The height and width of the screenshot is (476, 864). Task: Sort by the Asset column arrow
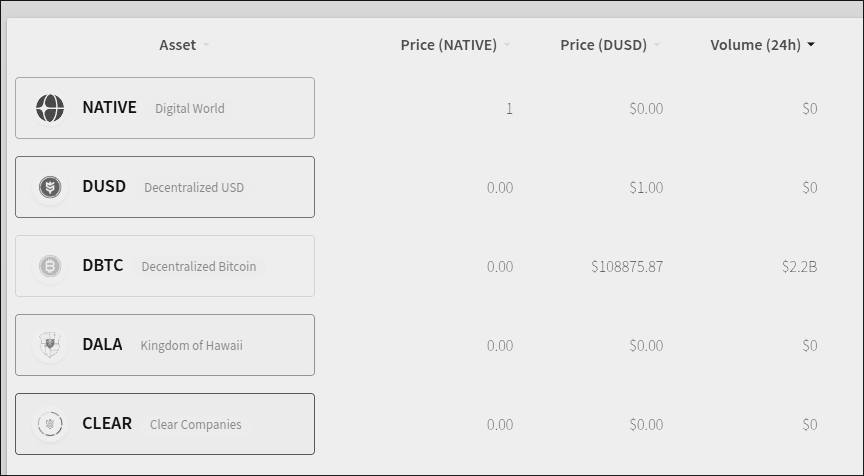(x=206, y=45)
